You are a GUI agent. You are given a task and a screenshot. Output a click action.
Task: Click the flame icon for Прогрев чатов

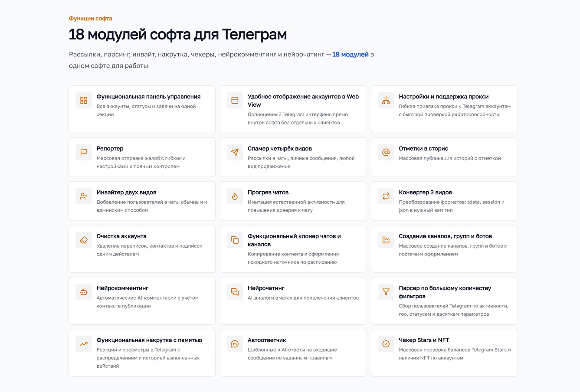coord(235,196)
